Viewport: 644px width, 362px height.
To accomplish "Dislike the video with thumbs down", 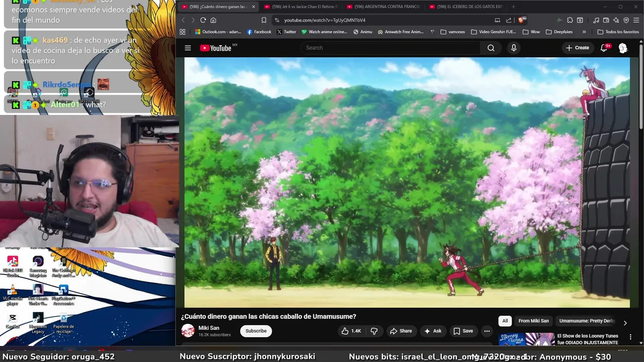I will pos(374,331).
